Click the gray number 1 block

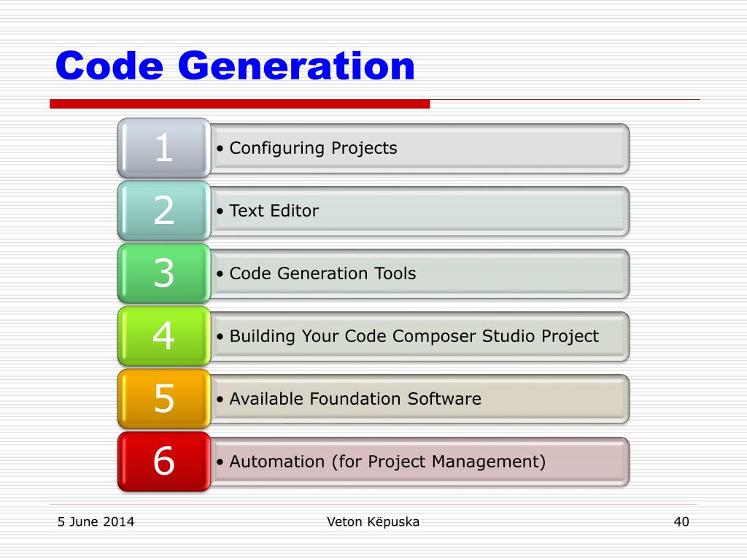click(x=164, y=148)
